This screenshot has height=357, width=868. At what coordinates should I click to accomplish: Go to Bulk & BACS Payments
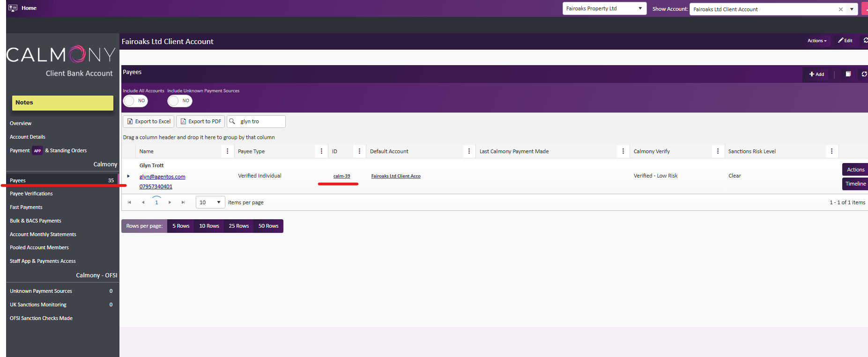click(x=36, y=221)
